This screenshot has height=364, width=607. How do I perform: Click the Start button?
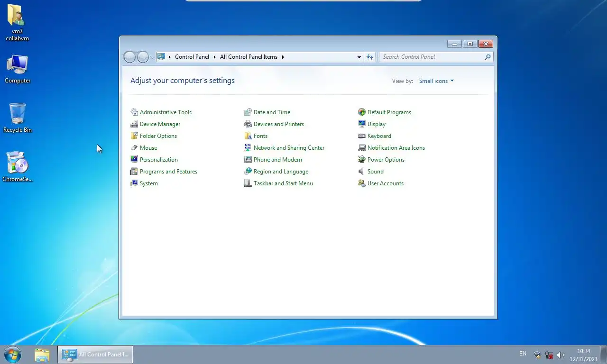(x=13, y=355)
